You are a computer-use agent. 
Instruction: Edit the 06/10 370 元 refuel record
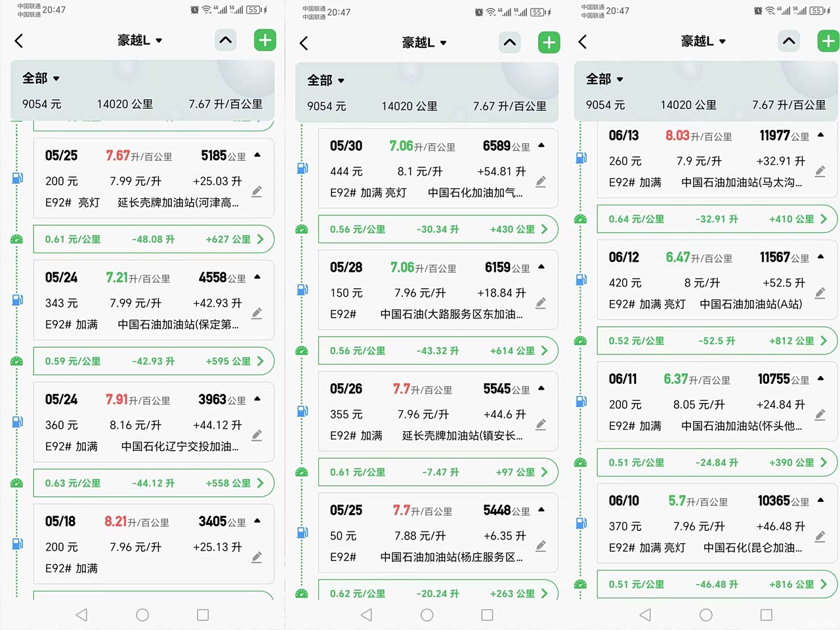820,537
